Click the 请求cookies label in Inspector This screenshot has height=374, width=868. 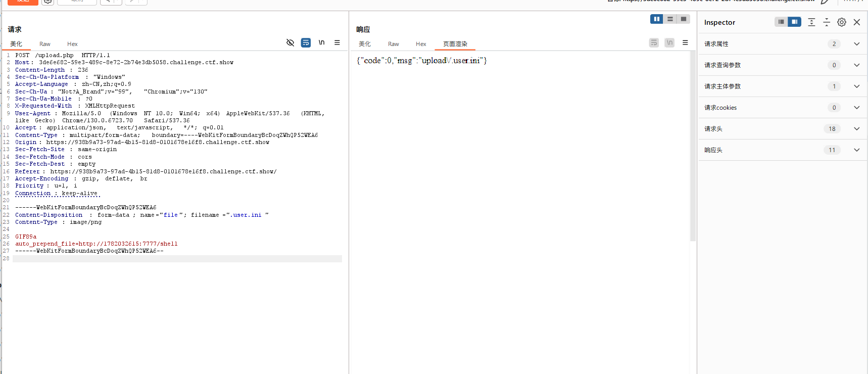[x=720, y=108]
